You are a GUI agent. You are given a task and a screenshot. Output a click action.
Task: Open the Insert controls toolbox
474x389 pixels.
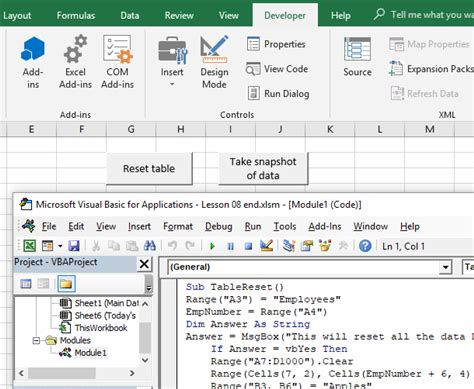[172, 62]
